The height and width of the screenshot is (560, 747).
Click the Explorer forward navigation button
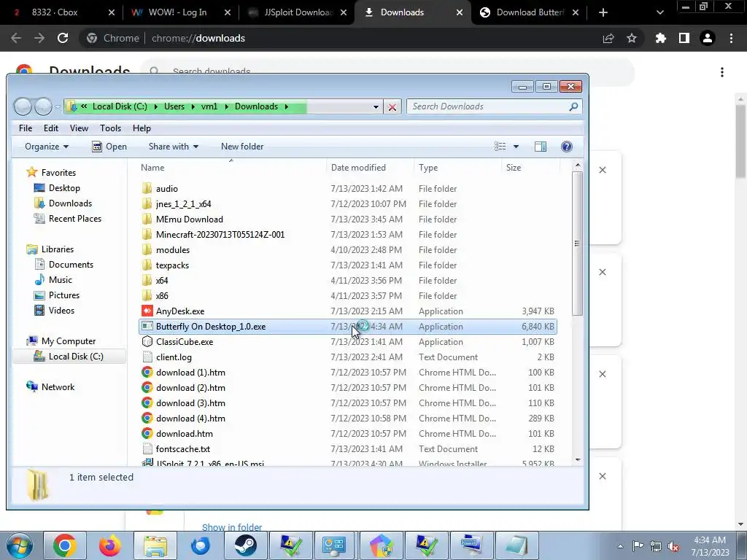click(43, 106)
